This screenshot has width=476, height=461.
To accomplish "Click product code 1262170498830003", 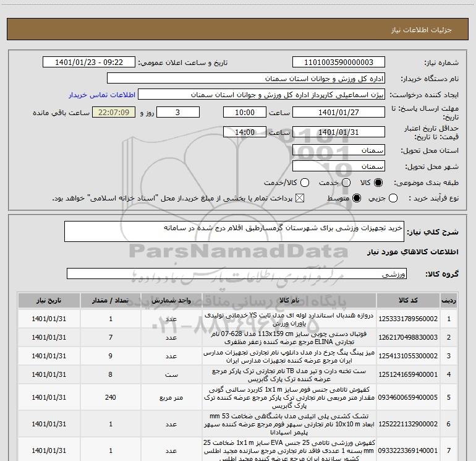I will coord(408,338).
